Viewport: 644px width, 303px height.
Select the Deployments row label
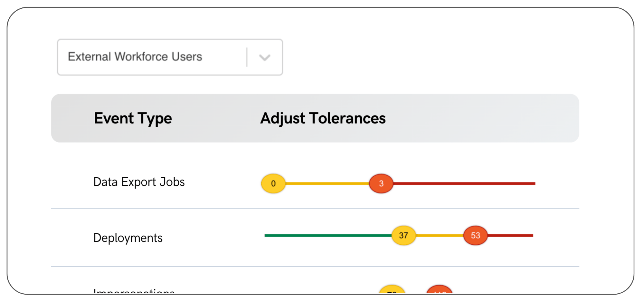pos(128,238)
